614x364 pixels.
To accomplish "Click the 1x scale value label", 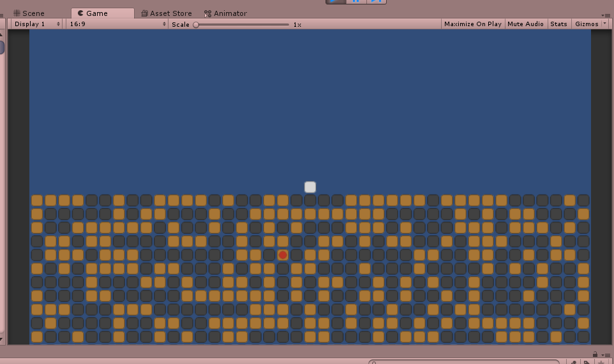I will coord(297,25).
